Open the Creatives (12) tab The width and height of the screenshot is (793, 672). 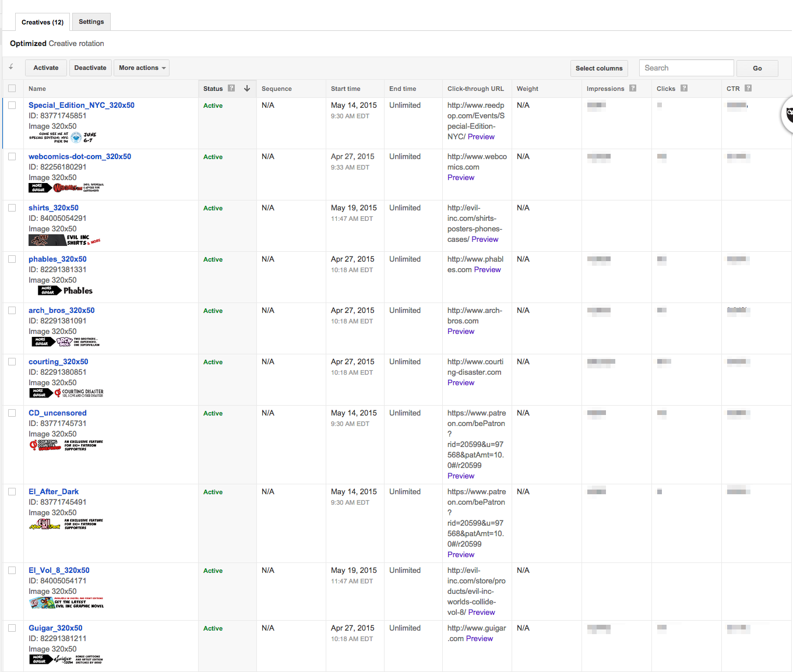43,22
